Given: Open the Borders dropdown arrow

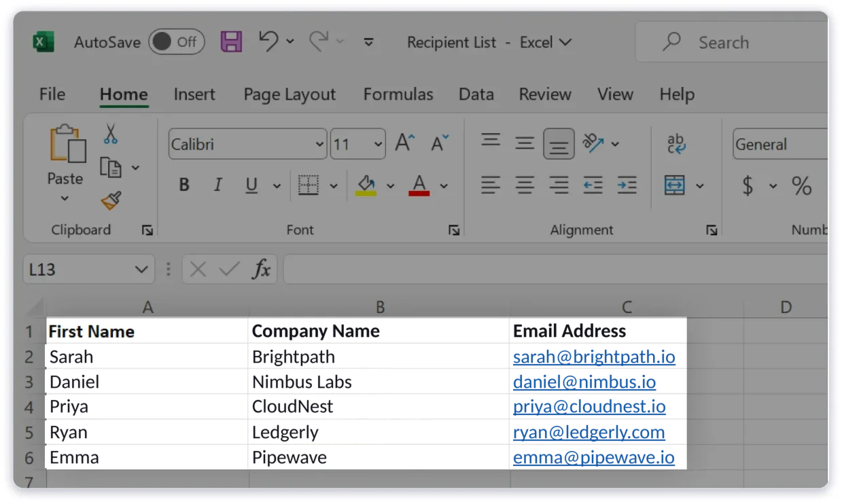Looking at the screenshot, I should pos(334,186).
